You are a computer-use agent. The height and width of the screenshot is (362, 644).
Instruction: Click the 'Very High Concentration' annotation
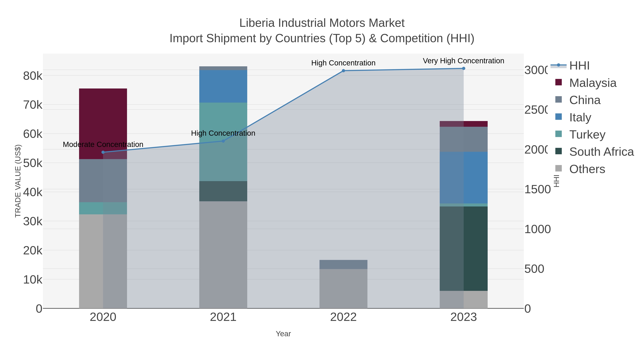464,61
